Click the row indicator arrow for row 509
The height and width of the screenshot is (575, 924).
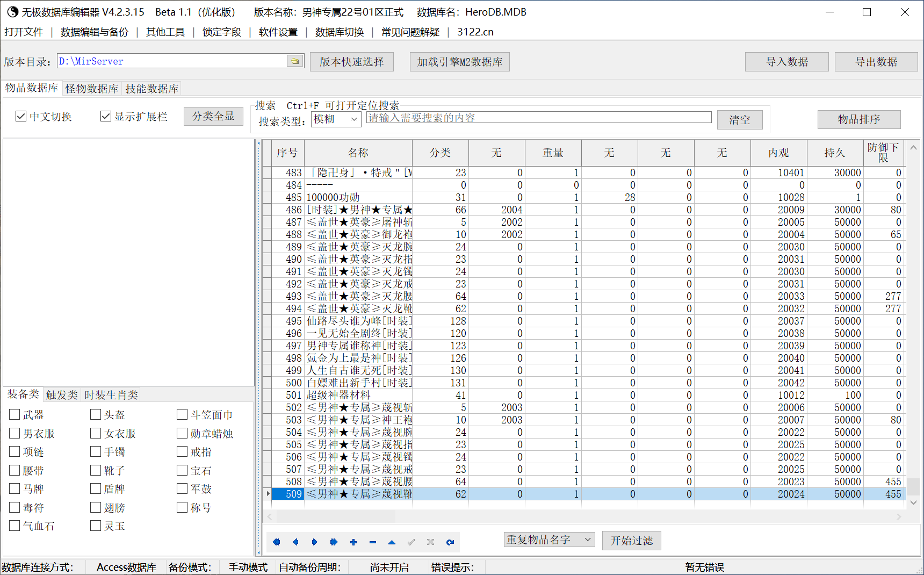click(268, 494)
